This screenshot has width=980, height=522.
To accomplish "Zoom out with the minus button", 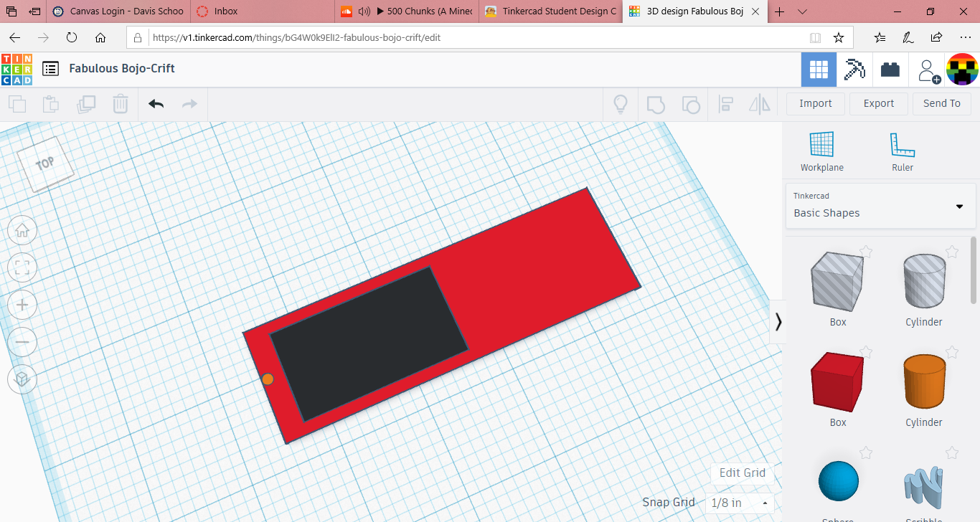I will coord(22,342).
